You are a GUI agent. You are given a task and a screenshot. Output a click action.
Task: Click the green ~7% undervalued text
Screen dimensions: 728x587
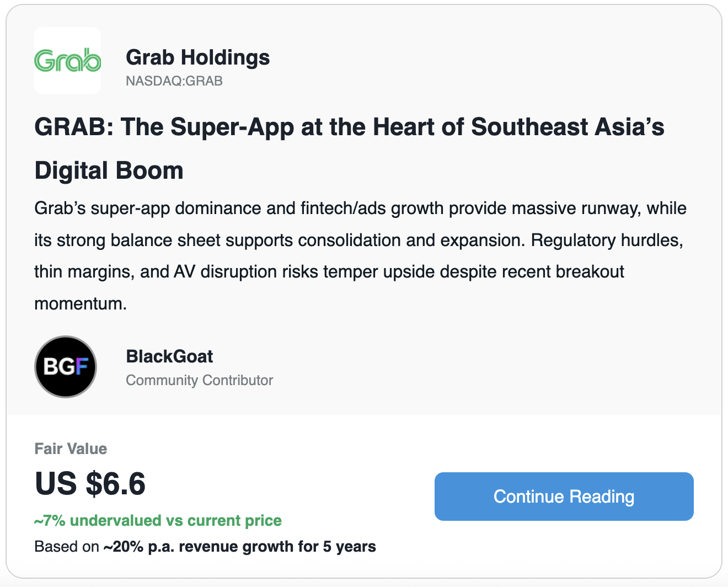158,521
